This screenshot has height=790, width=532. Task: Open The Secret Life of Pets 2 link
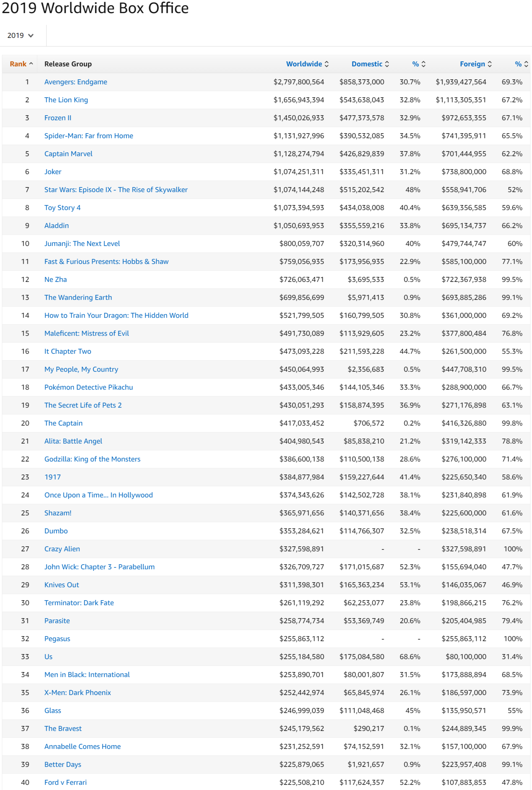point(83,405)
